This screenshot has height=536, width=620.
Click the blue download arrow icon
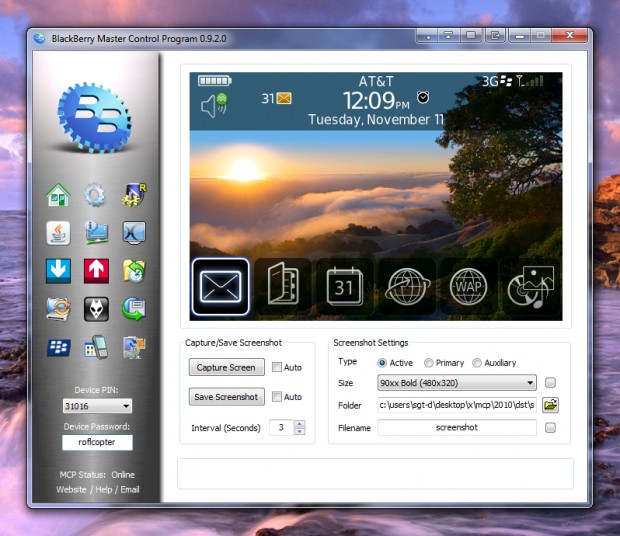(x=58, y=271)
